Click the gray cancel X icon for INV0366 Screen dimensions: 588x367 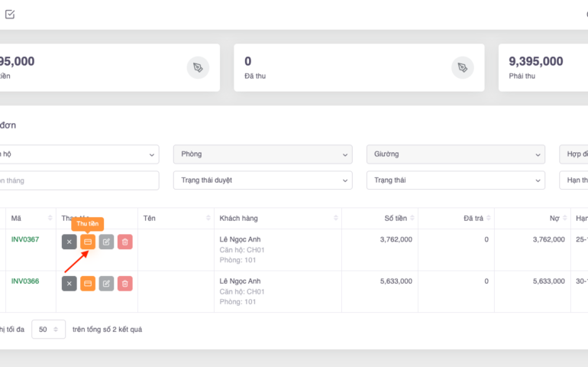(69, 284)
